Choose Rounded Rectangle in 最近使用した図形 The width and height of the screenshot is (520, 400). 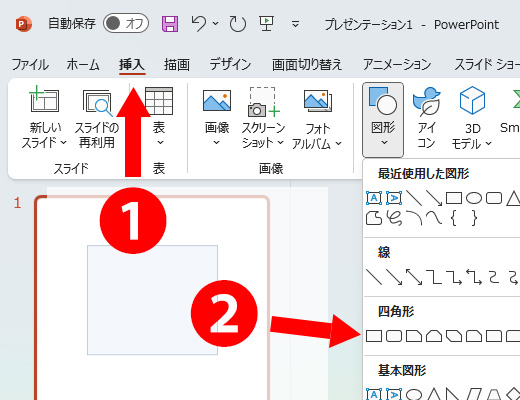(494, 198)
